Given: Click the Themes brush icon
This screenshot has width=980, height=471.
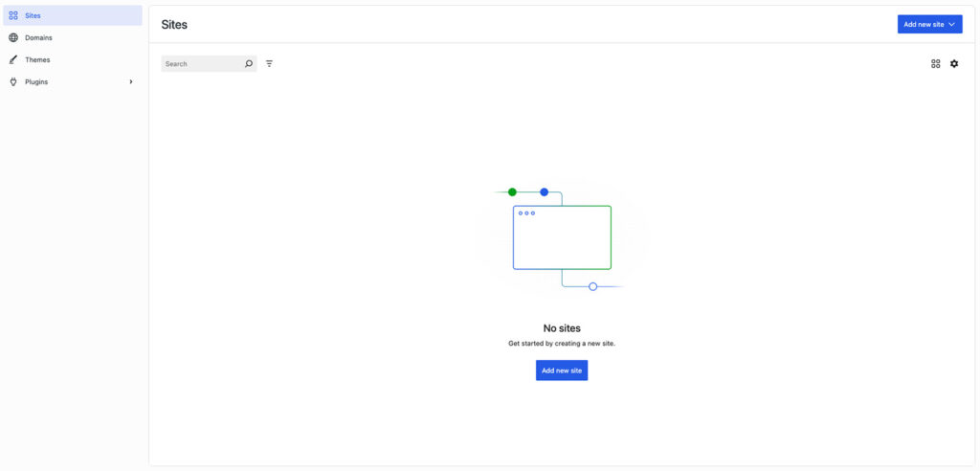Looking at the screenshot, I should pos(13,59).
